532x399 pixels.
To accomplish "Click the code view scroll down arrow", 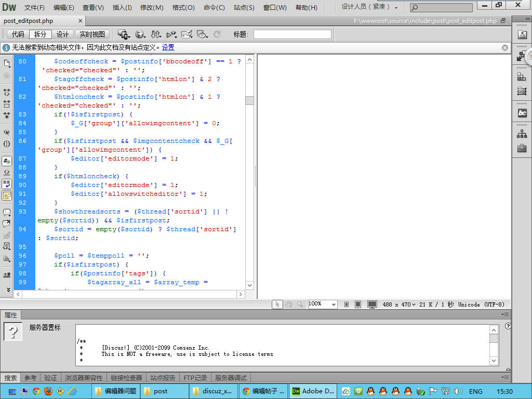I will coord(249,285).
